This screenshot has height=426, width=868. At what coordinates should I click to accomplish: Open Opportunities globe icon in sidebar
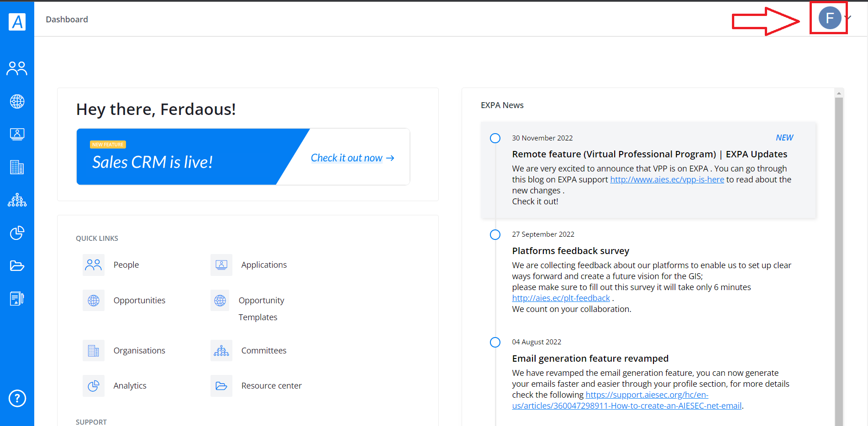coord(17,101)
